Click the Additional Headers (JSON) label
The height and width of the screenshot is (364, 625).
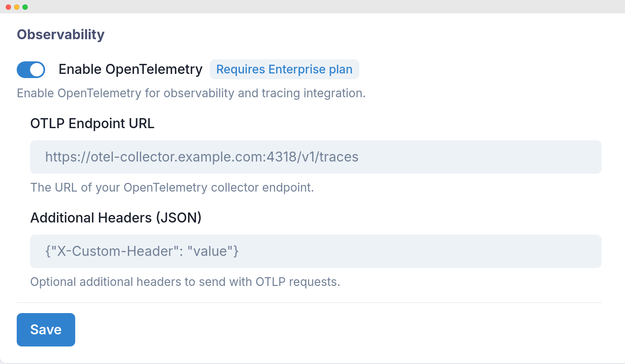pos(116,217)
